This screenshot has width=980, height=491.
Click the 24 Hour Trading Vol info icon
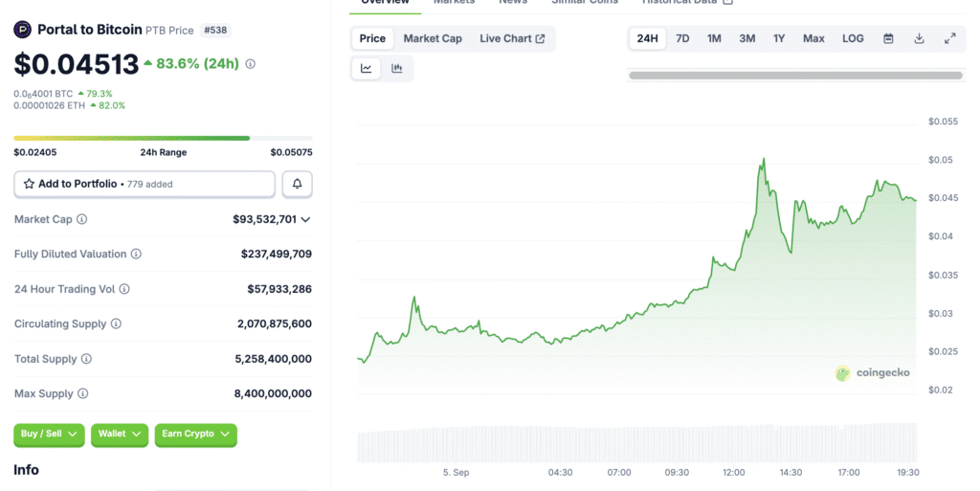(124, 289)
